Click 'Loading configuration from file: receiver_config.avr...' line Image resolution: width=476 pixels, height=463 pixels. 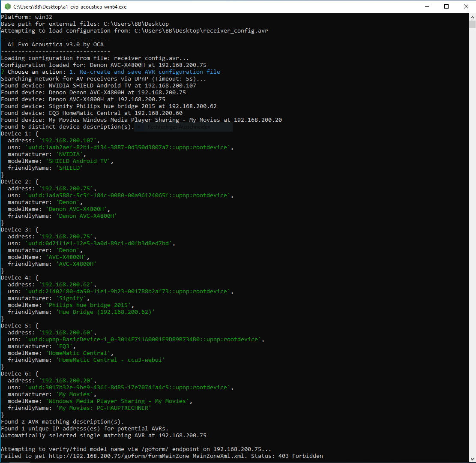[x=95, y=58]
